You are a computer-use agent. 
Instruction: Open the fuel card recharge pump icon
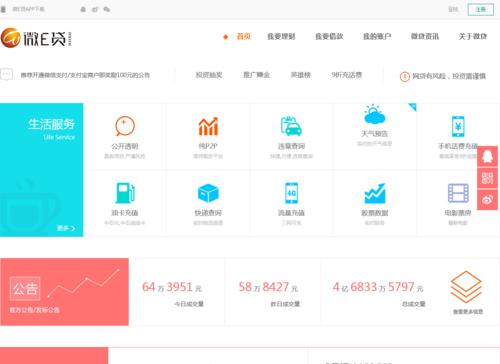click(125, 193)
